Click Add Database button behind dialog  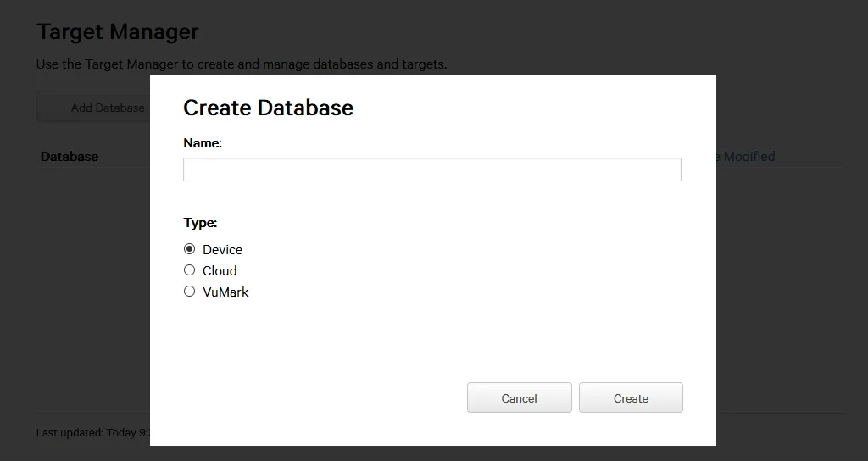(x=93, y=108)
